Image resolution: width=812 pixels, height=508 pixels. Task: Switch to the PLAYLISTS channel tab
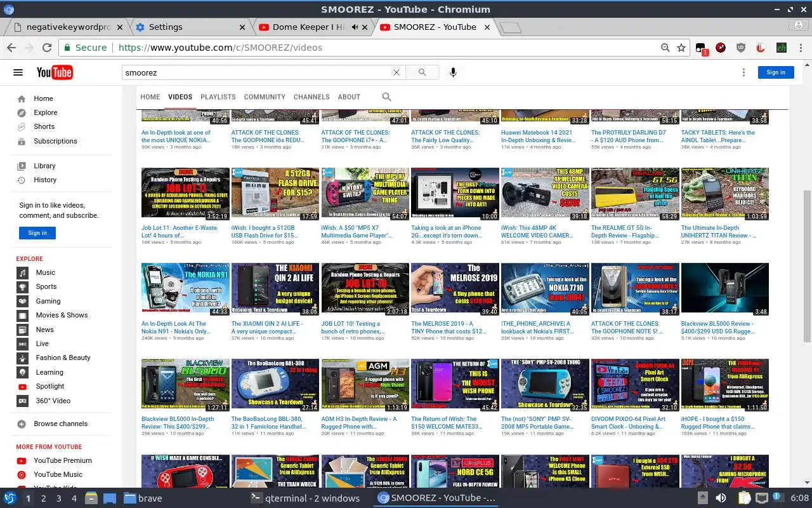218,97
